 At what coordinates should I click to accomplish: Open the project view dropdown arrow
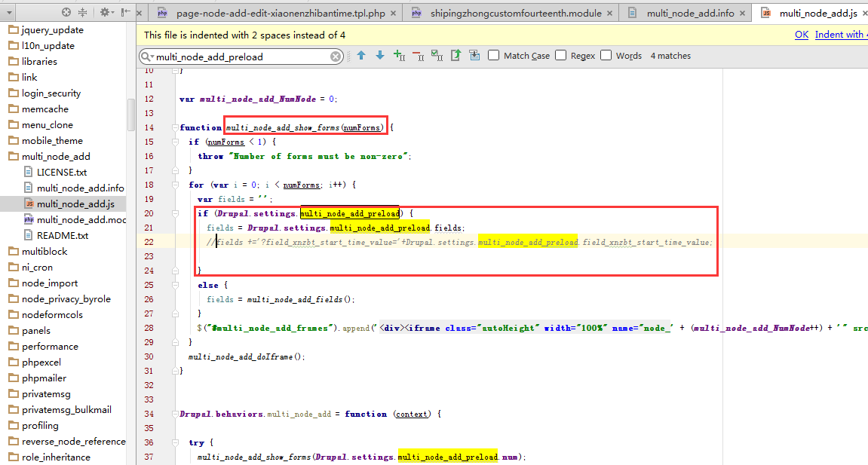9,12
